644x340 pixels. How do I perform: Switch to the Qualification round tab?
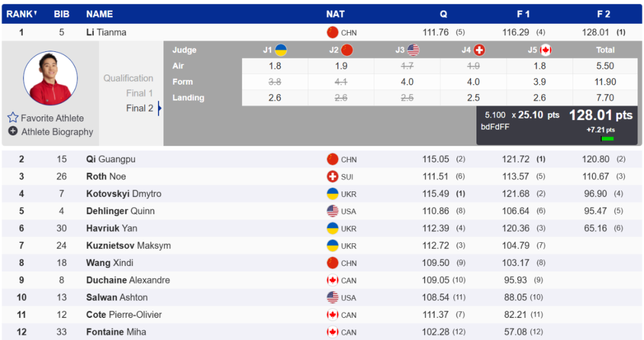point(128,78)
